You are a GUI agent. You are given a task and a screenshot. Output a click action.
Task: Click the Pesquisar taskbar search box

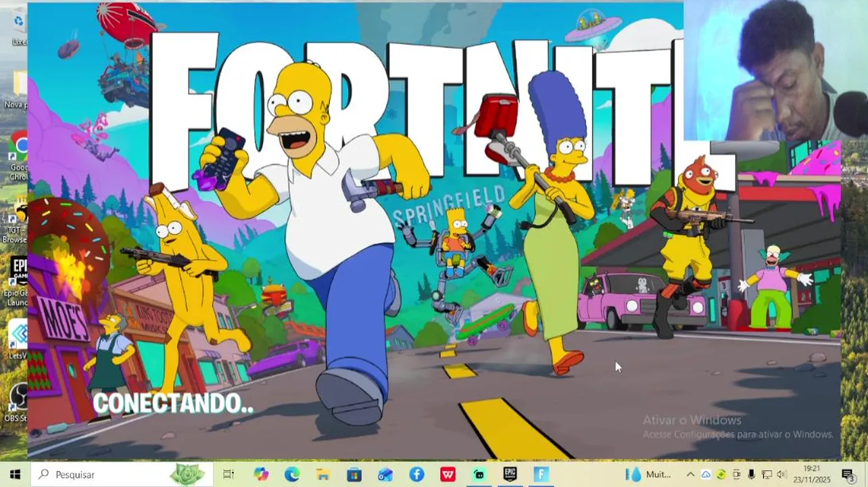(x=122, y=475)
